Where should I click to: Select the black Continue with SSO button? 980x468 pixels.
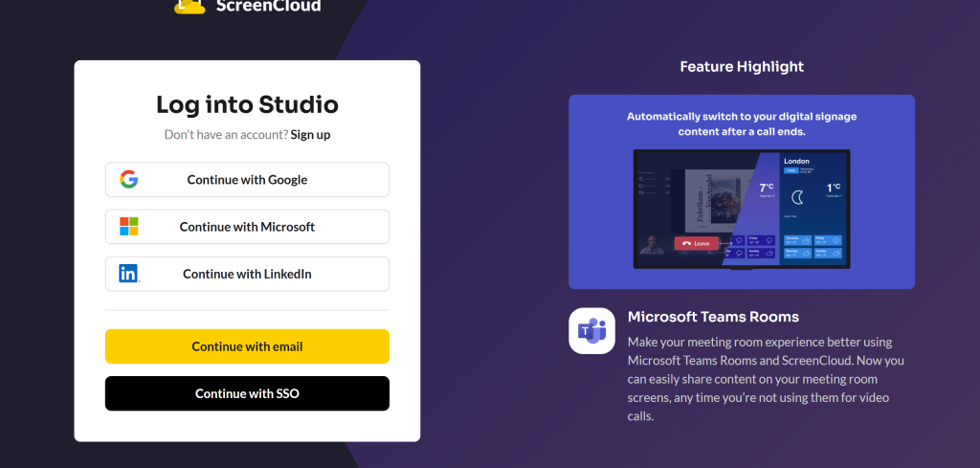(x=247, y=393)
